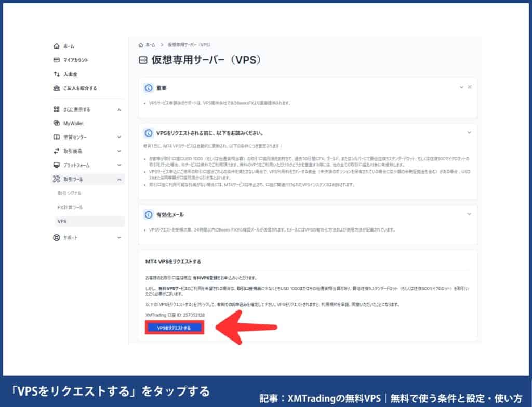Viewport: 532px width, 407px height.
Task: Click the breadcrumb home icon
Action: [141, 45]
